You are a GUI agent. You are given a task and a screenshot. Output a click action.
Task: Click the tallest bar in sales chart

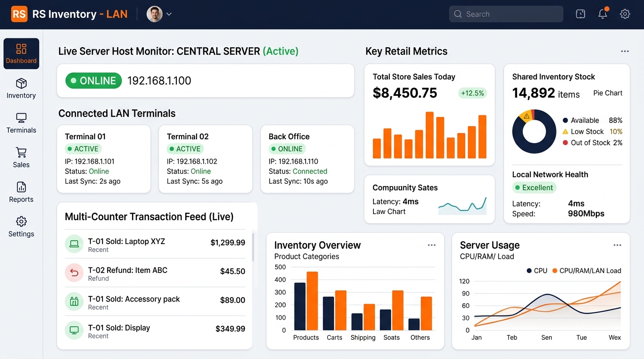pyautogui.click(x=430, y=135)
